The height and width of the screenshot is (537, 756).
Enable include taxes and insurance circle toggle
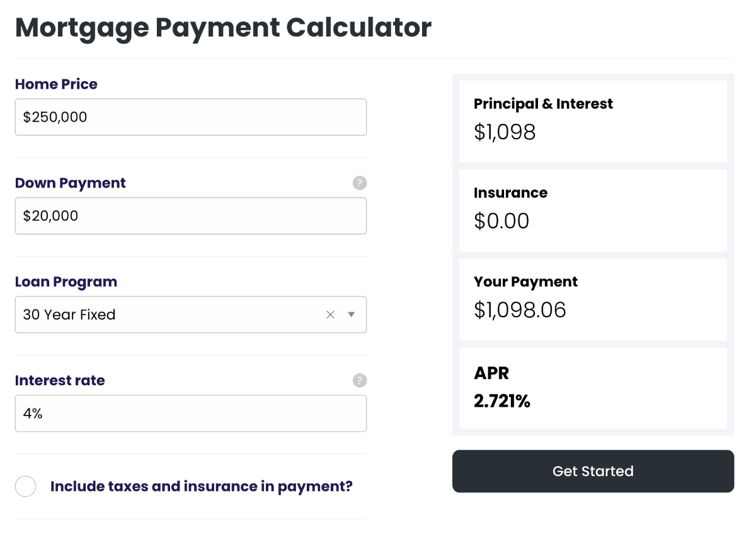(26, 486)
